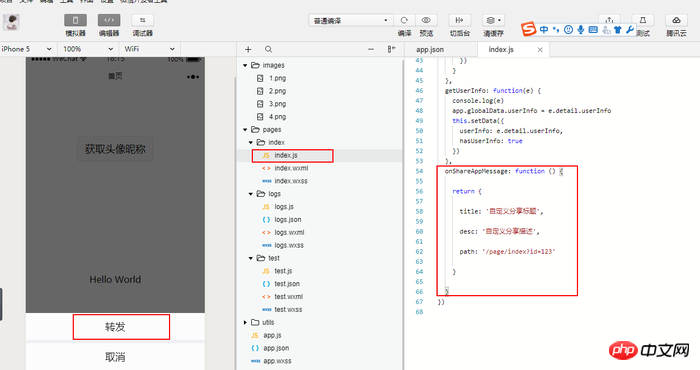Open 1.png in the images folder
Image resolution: width=700 pixels, height=370 pixels.
coord(277,78)
